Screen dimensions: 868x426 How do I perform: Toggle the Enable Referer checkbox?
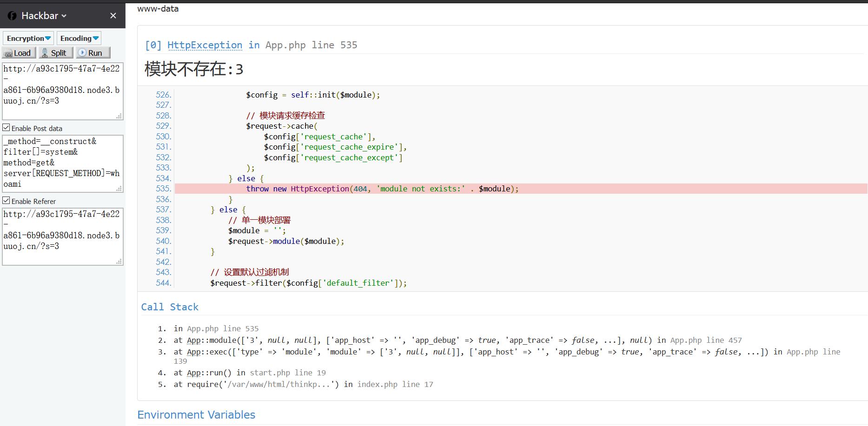(x=6, y=200)
